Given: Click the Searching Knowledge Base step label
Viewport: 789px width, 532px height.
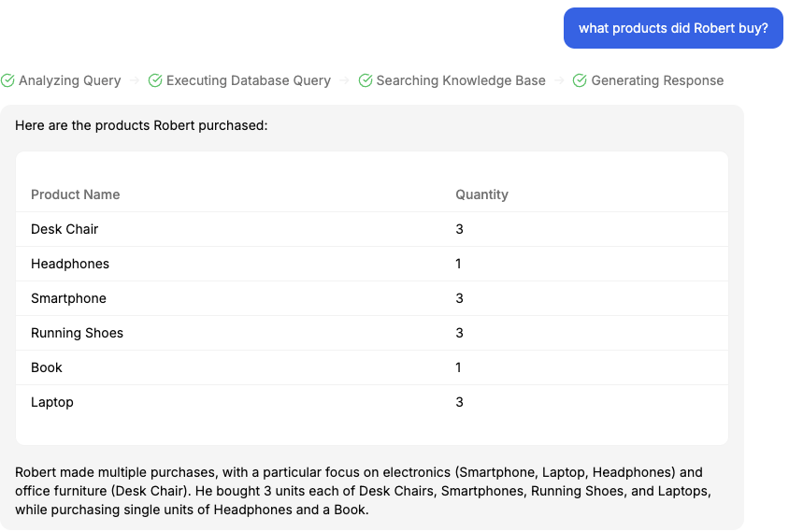Looking at the screenshot, I should pos(461,80).
